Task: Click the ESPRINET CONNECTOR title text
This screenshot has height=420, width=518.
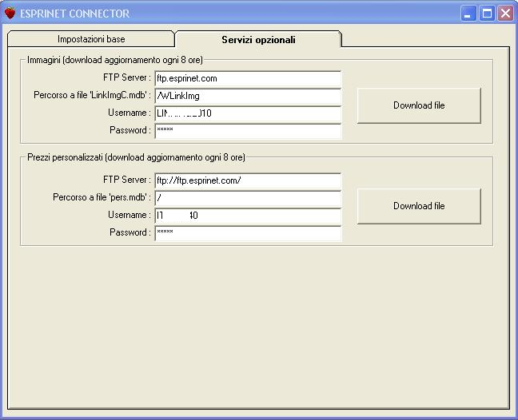Action: [x=74, y=14]
